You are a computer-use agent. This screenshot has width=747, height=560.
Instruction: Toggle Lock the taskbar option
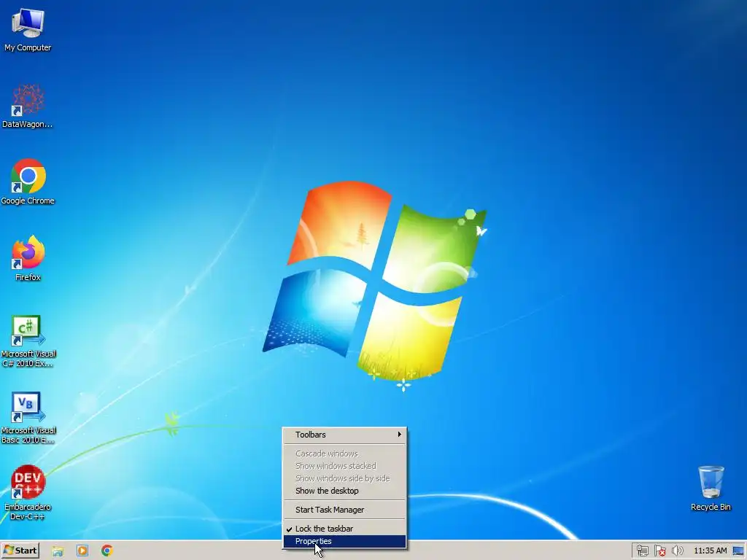344,529
